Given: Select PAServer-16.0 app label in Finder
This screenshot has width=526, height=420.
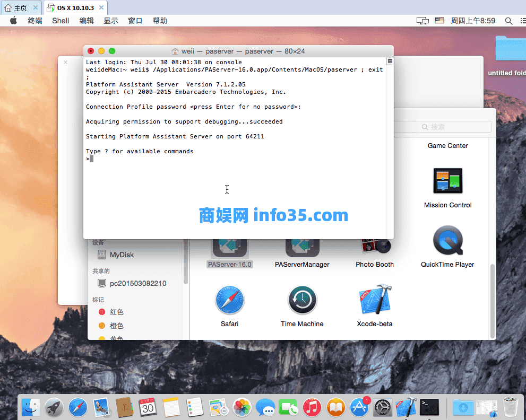Looking at the screenshot, I should coord(230,265).
